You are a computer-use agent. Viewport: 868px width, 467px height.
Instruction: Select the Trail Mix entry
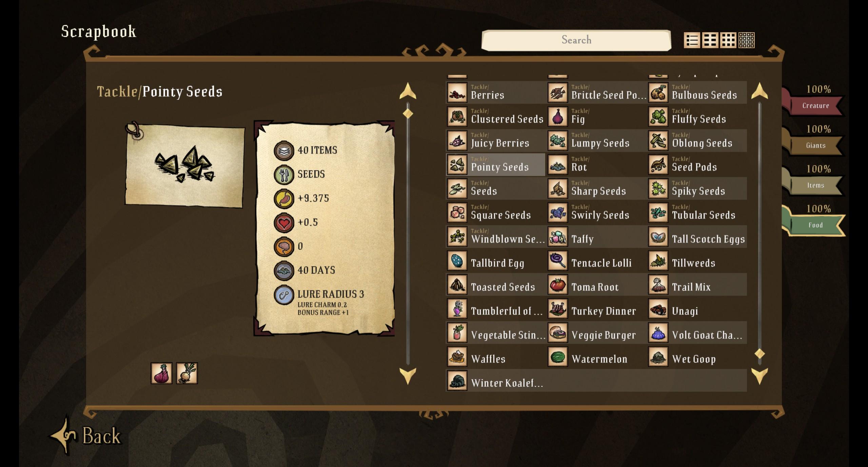[x=697, y=285]
